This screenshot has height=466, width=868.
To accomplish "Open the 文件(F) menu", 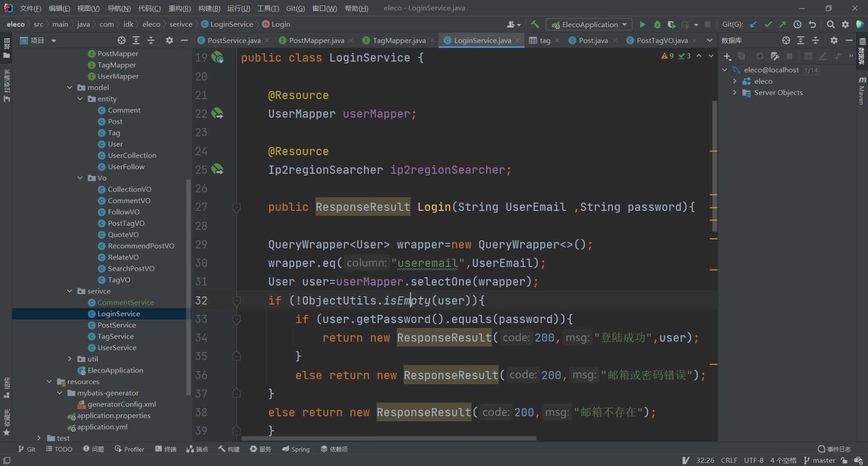I will click(30, 8).
